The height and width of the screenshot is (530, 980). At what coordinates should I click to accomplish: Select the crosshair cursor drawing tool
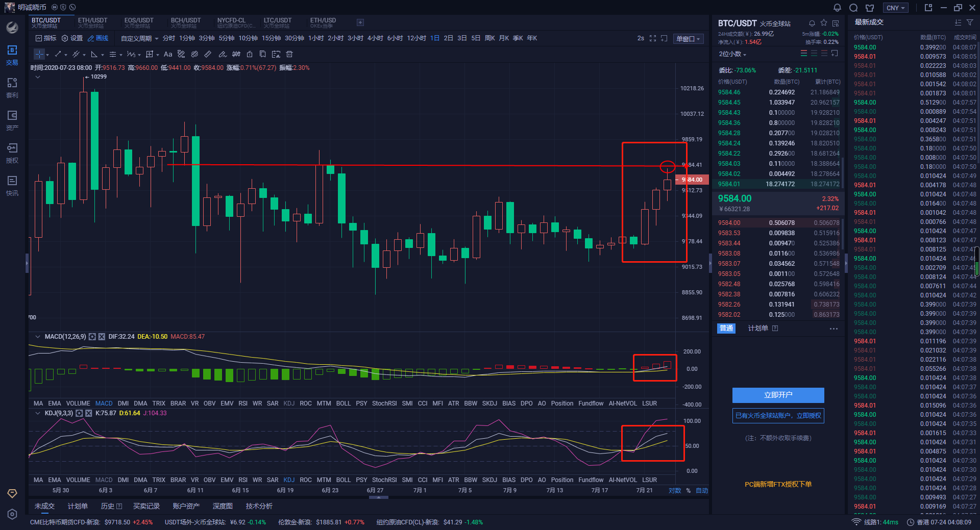(39, 54)
